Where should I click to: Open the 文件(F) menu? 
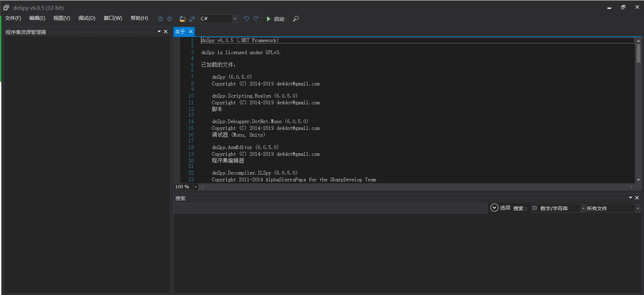coord(13,18)
